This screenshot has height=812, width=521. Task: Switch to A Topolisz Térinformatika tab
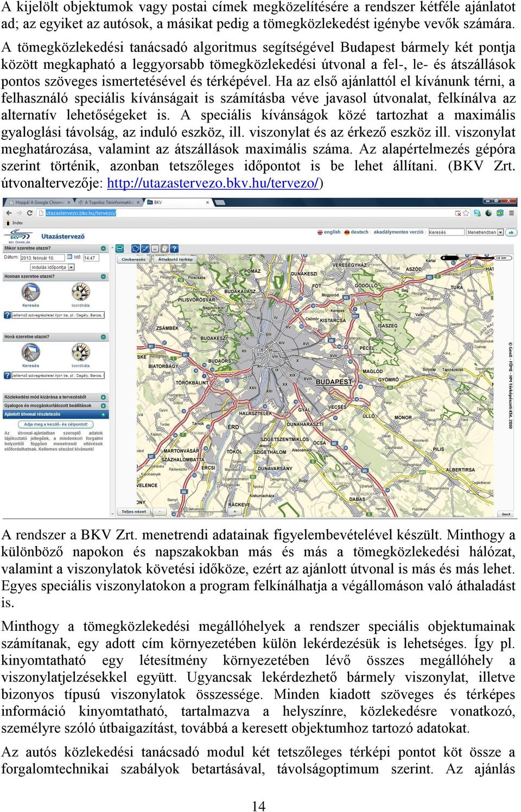[107, 202]
